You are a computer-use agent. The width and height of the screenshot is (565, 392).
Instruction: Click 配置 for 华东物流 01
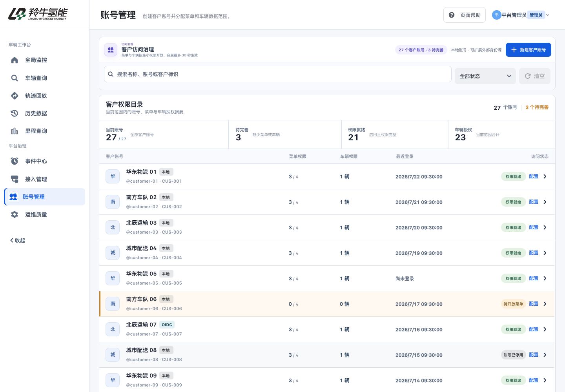(534, 176)
